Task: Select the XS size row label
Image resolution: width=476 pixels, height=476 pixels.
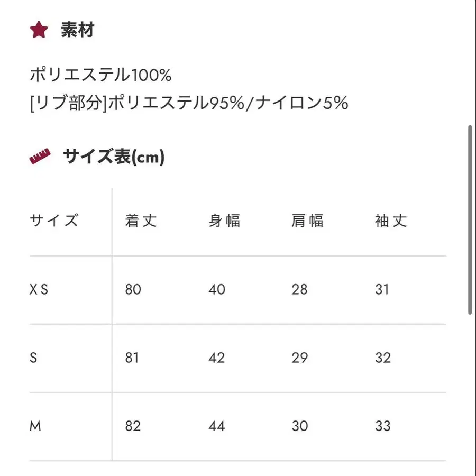Action: 39,289
